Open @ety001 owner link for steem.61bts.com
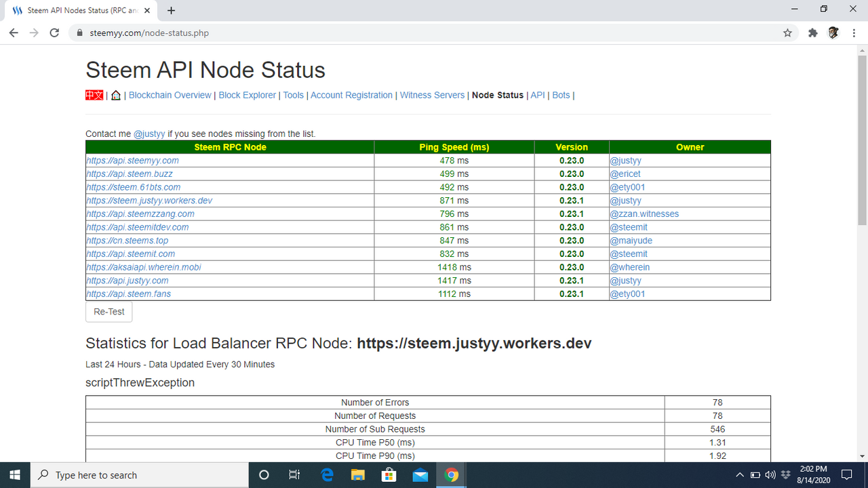 [627, 187]
